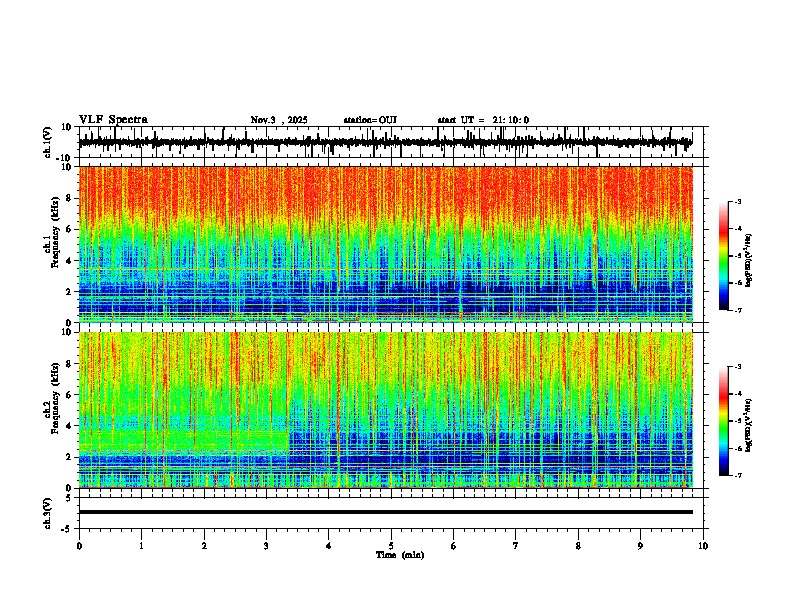The image size is (792, 612).
Task: Click the "6" kHz tick on ch.2 frequency axis
Action: 69,395
